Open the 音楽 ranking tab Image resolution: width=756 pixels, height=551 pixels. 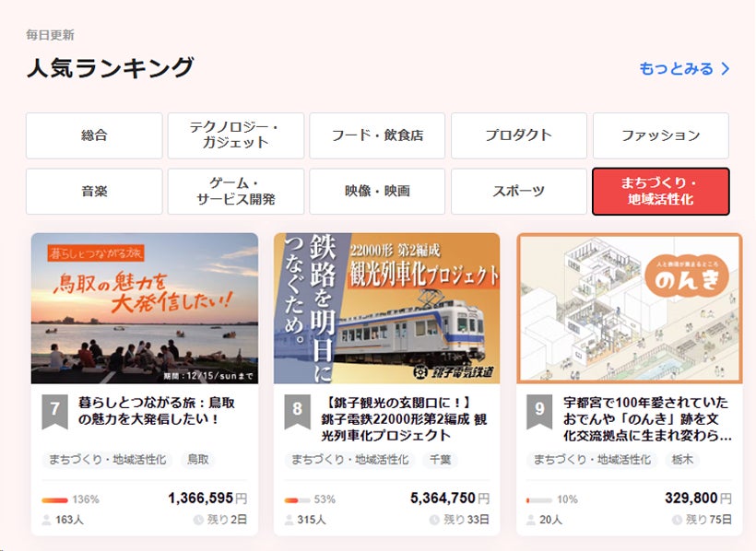[x=94, y=192]
